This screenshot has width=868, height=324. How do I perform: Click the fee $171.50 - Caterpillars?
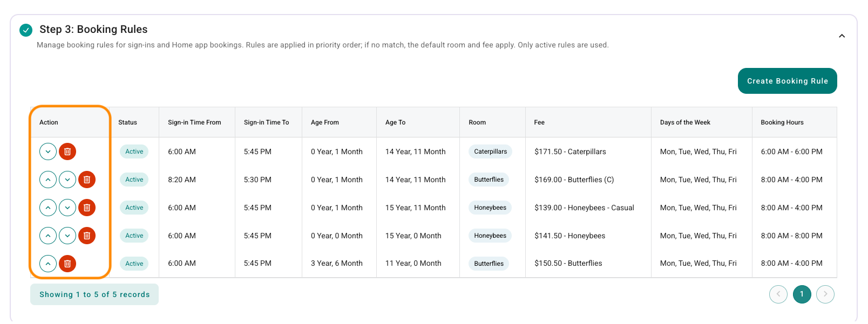[570, 151]
